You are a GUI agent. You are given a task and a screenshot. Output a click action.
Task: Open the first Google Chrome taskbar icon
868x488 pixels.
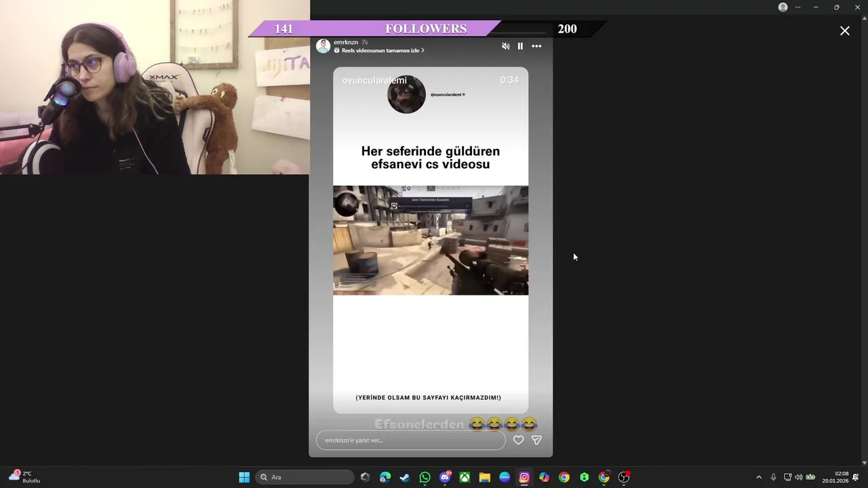564,477
